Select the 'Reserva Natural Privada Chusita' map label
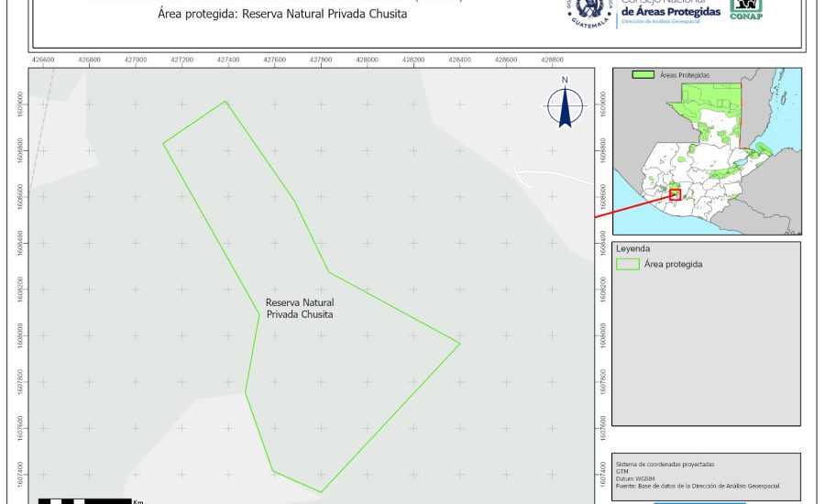Viewport: 825px width, 504px height. pyautogui.click(x=300, y=308)
